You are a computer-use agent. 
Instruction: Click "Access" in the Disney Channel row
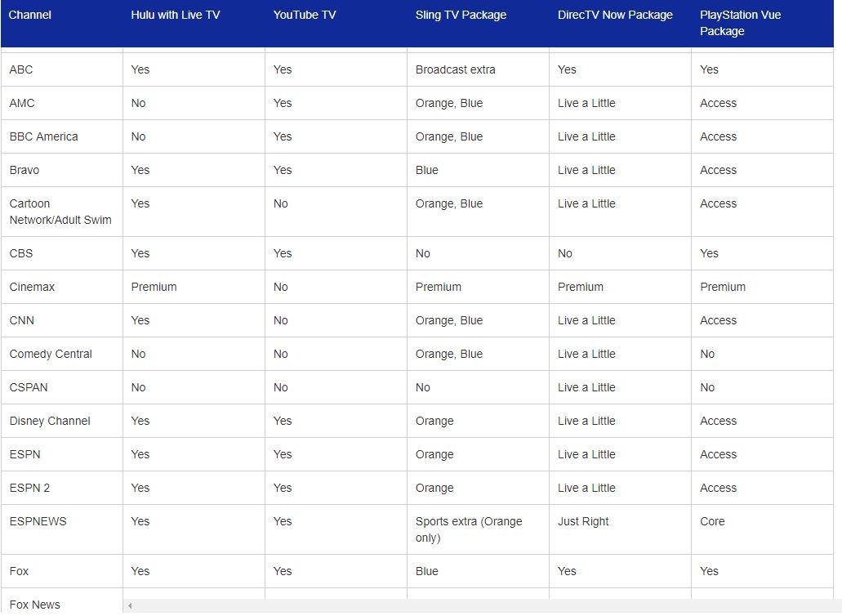coord(719,421)
